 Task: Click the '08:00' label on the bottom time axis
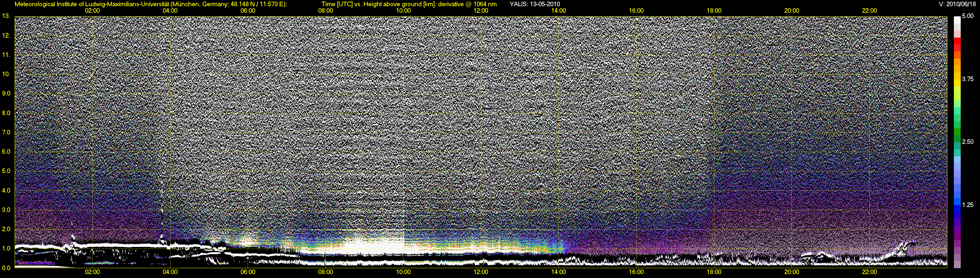326,272
